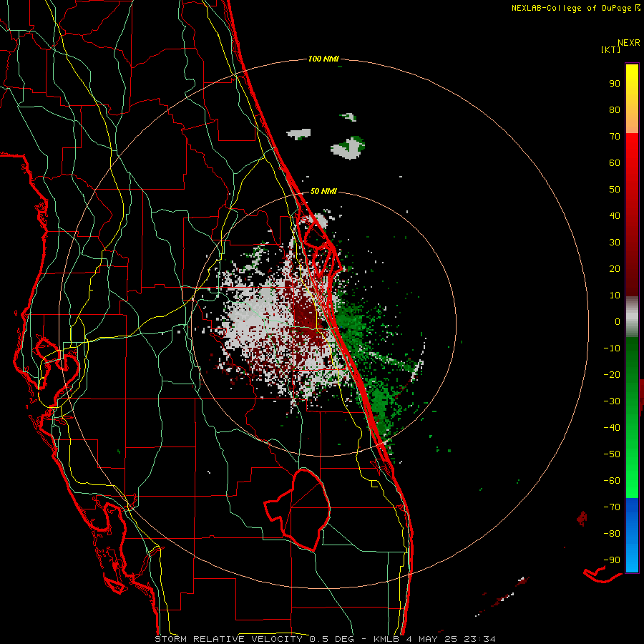The width and height of the screenshot is (644, 644).
Task: Click Lake Okeechobee red outline on map
Action: (x=298, y=509)
